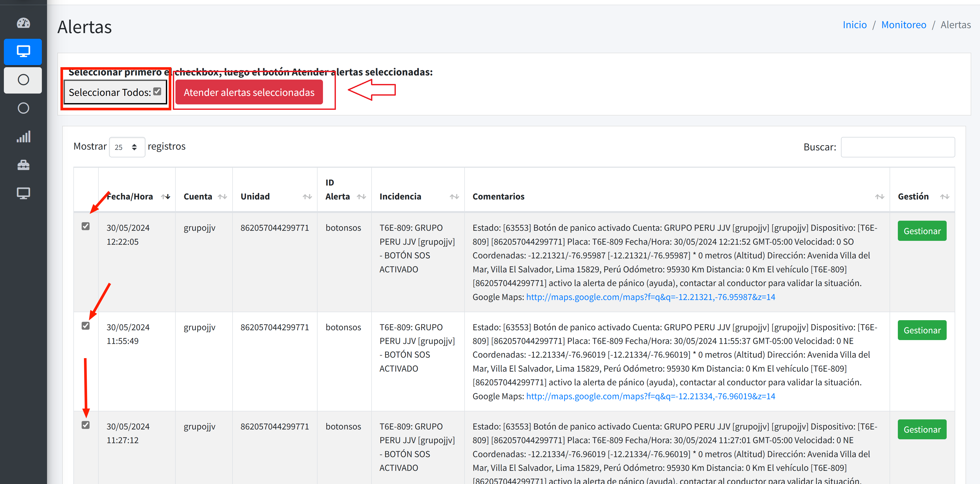Open the signal bars reports icon

click(23, 137)
